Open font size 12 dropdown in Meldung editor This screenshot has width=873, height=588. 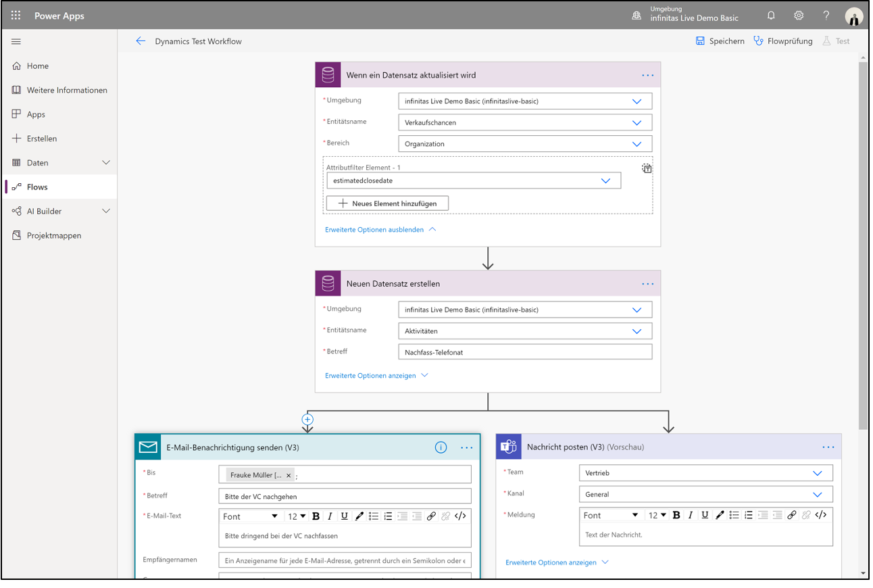coord(658,515)
